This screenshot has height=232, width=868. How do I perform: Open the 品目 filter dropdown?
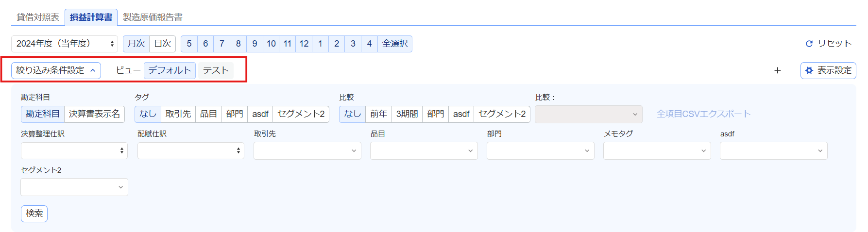pos(424,150)
